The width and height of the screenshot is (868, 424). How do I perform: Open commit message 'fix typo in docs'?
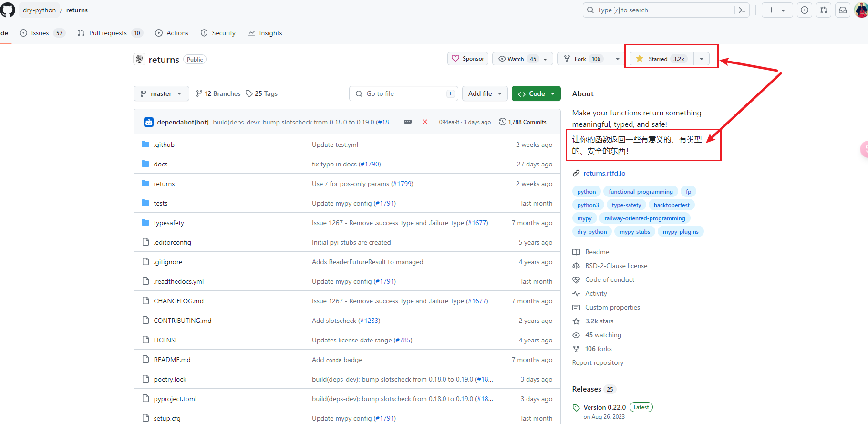coord(334,164)
